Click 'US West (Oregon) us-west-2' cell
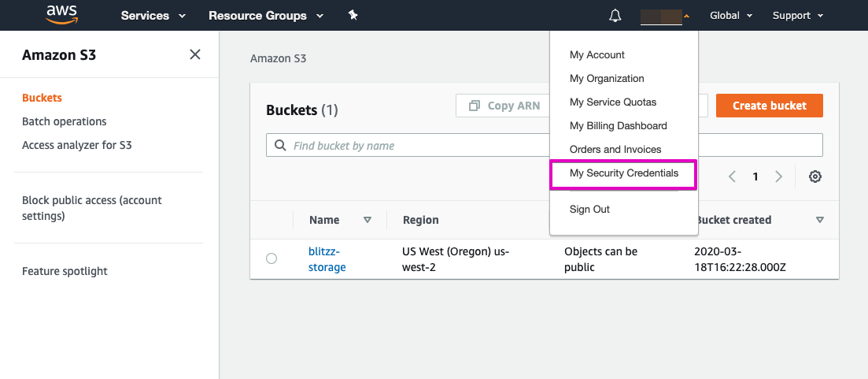The image size is (868, 379). (x=456, y=259)
